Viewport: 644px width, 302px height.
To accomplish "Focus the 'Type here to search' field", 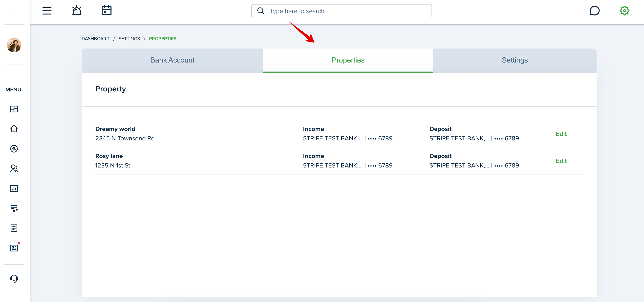I will (x=341, y=11).
